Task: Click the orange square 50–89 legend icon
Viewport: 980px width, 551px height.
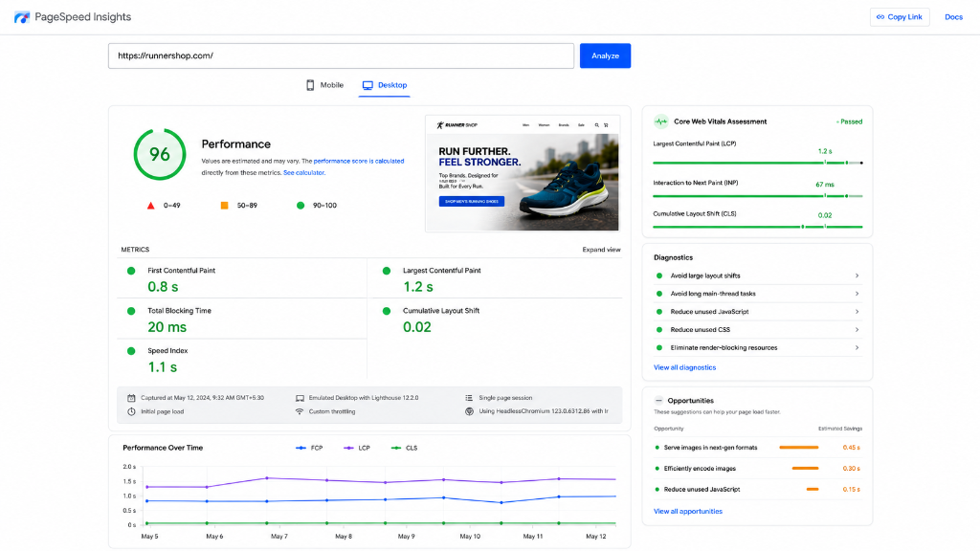Action: [224, 205]
